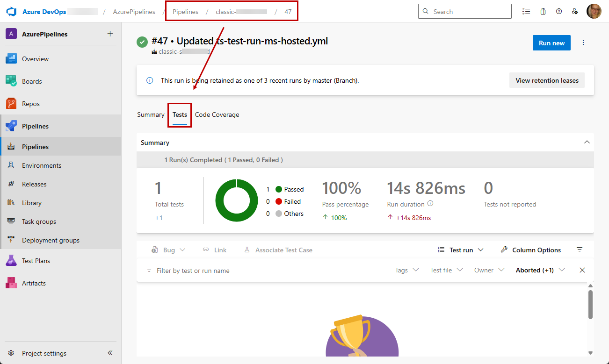This screenshot has width=609, height=364.
Task: Click the green Passed legend dot
Action: pos(279,189)
